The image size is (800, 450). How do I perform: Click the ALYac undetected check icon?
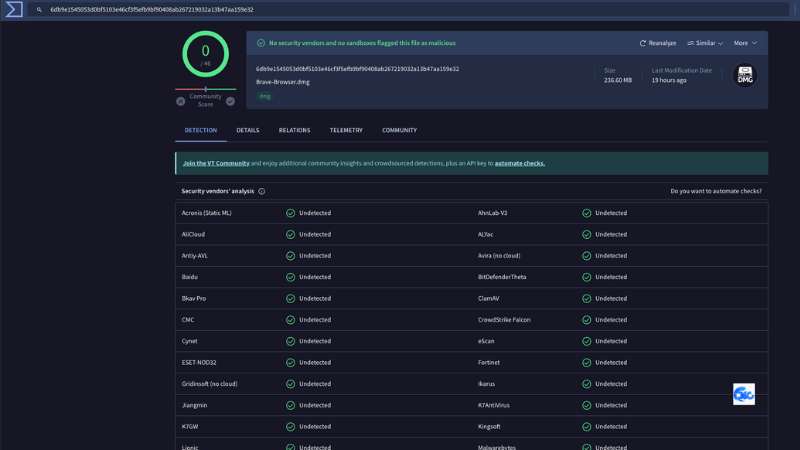(x=587, y=235)
